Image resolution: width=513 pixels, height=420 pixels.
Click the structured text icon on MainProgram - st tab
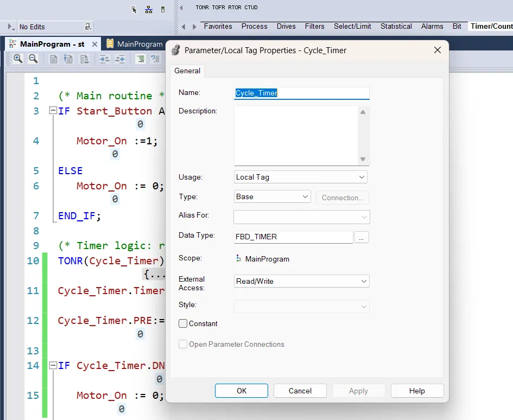[13, 44]
